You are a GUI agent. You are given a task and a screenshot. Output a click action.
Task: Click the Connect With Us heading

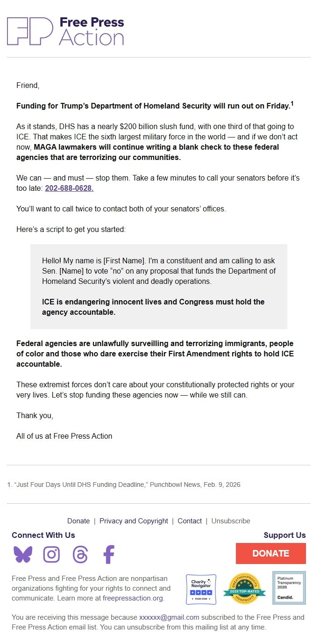(x=43, y=535)
